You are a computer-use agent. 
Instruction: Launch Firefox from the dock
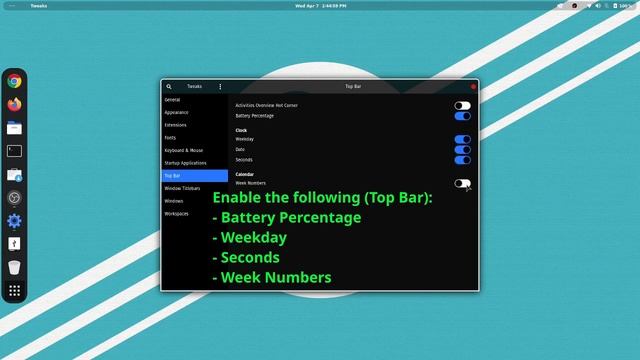pos(14,104)
